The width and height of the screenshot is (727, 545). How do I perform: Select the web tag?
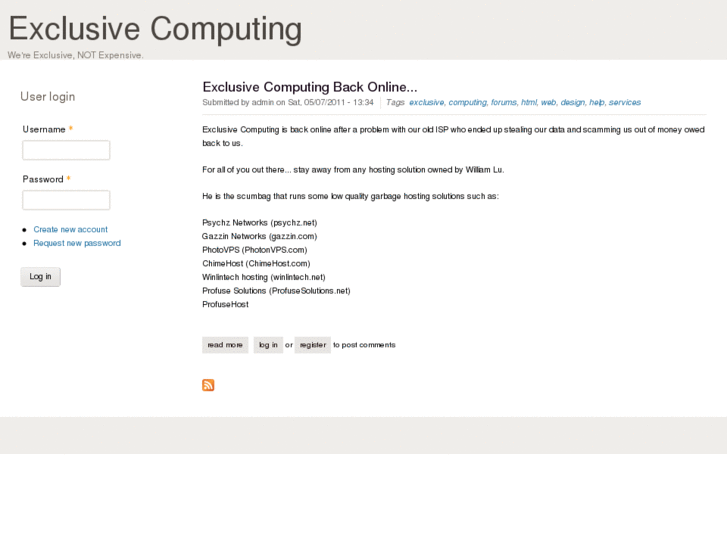(x=548, y=102)
